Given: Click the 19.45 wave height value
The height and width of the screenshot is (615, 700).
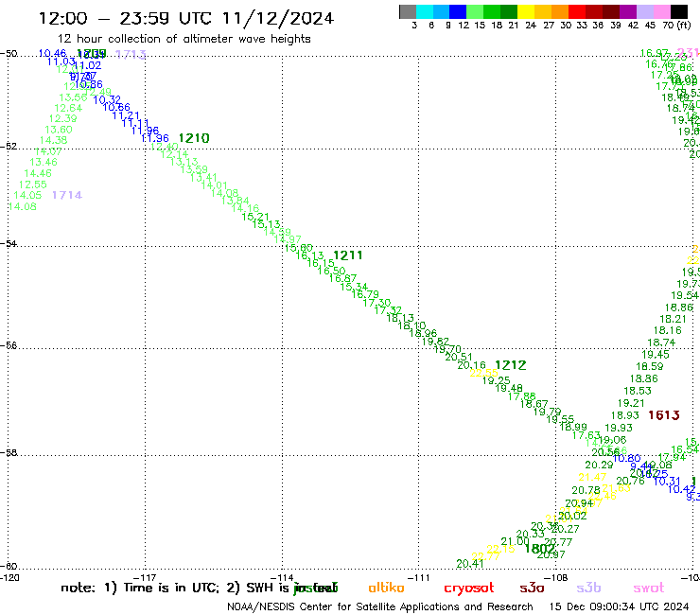Looking at the screenshot, I should [656, 355].
